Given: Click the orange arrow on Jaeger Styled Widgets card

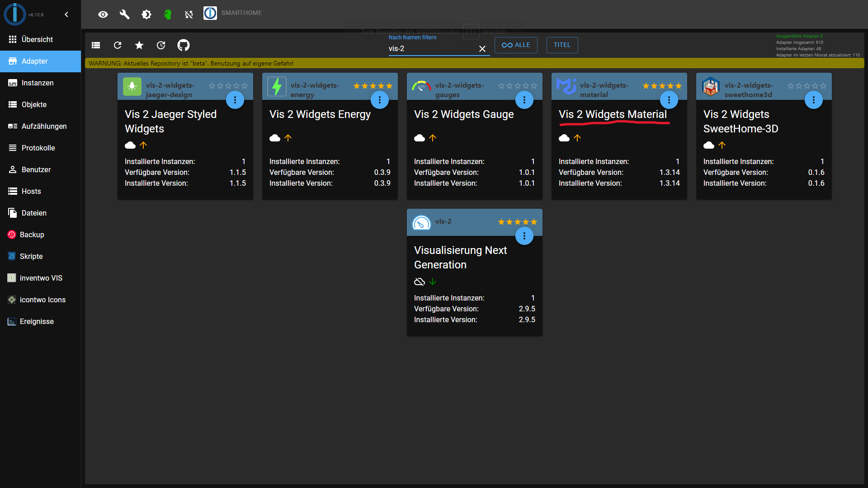Looking at the screenshot, I should [x=143, y=145].
